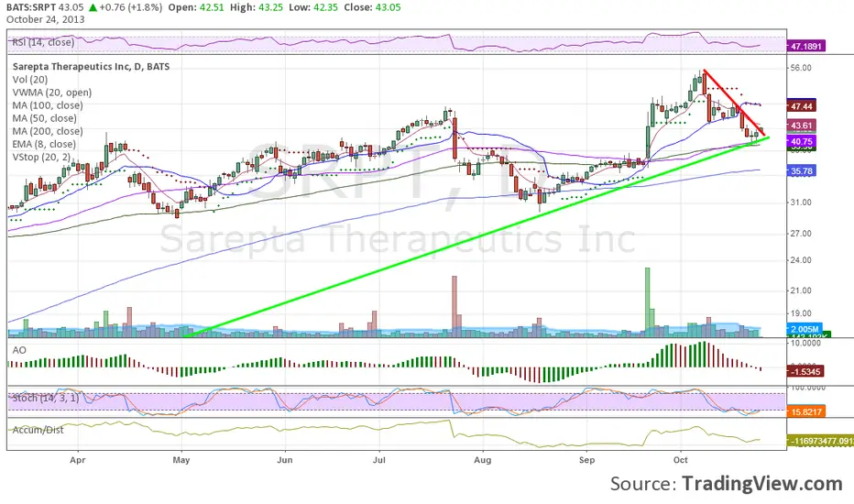Select the 21.00 price axis label
The height and width of the screenshot is (504, 854).
coord(801,290)
